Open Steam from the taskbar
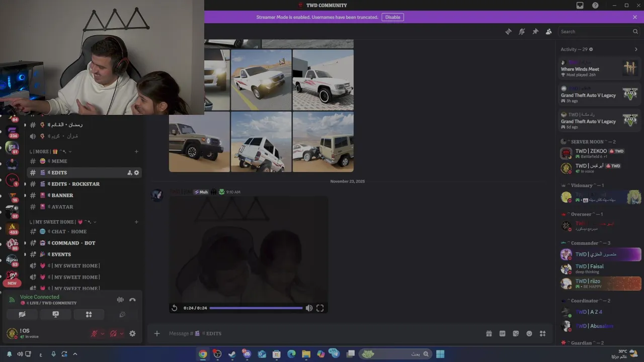 click(x=232, y=354)
